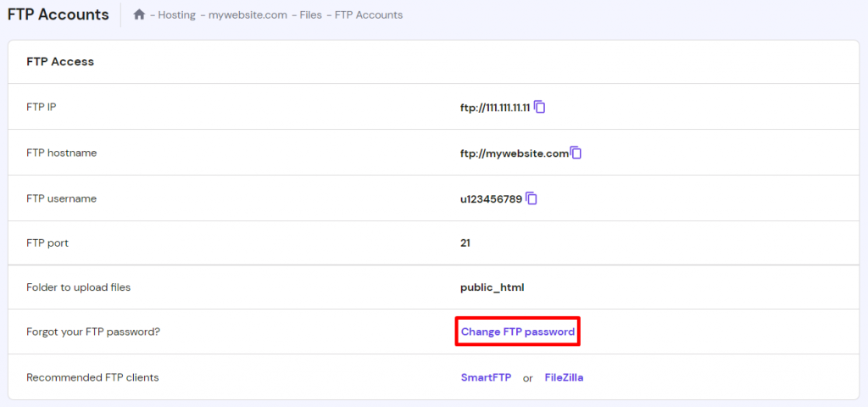Copy the FTP hostname to clipboard
868x407 pixels.
click(x=576, y=153)
